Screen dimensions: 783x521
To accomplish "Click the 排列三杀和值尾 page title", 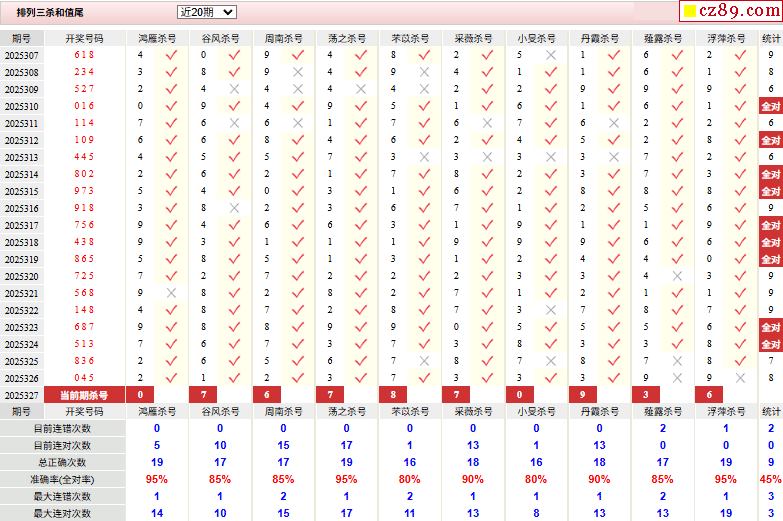I will tap(50, 12).
